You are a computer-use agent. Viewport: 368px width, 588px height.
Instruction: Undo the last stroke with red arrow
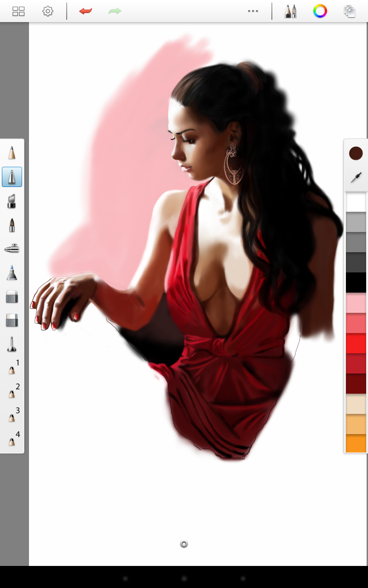86,11
